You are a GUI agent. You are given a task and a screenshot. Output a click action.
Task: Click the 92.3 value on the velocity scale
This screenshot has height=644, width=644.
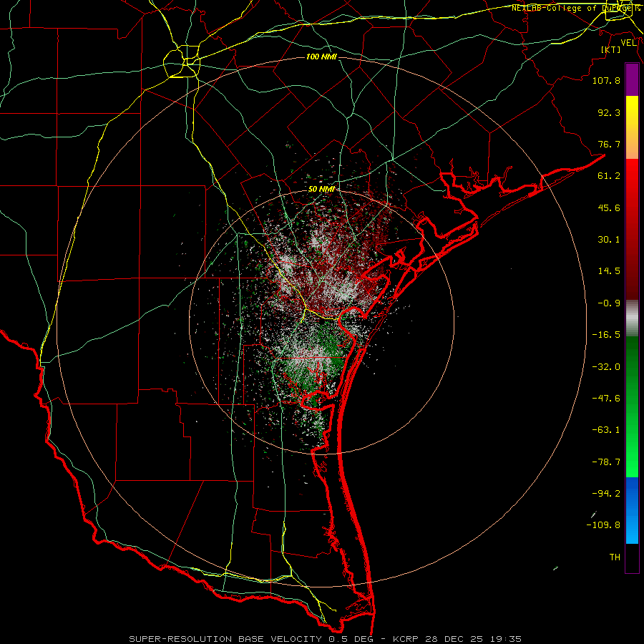(x=609, y=112)
